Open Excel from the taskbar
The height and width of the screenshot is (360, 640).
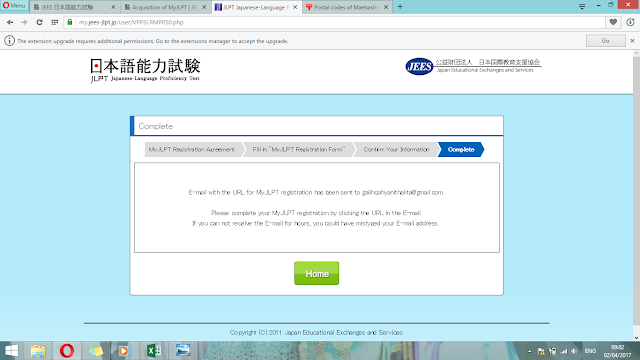[x=154, y=351]
